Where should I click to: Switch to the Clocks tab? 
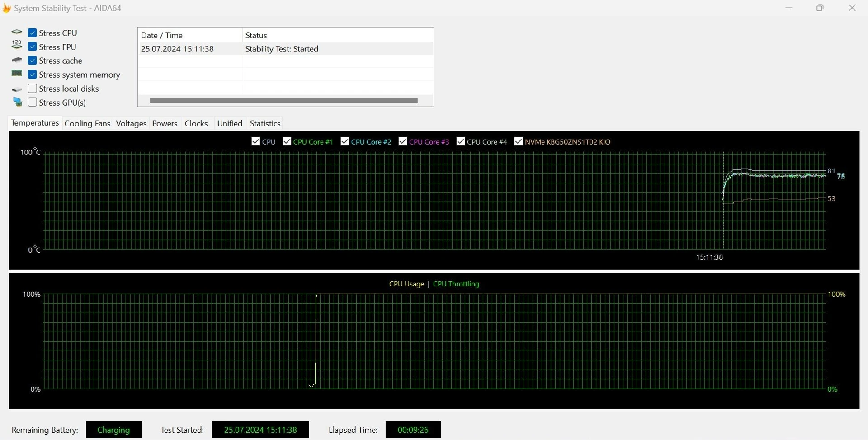click(196, 123)
